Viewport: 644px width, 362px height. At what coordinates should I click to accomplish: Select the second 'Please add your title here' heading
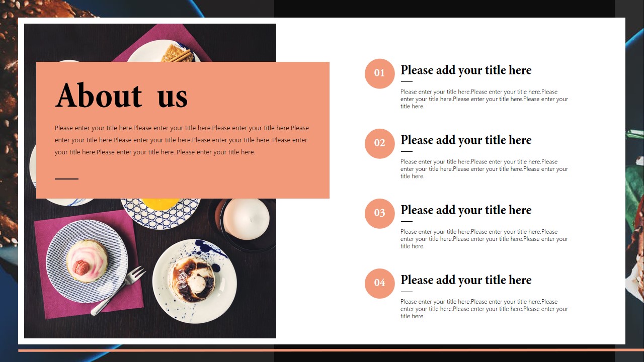tap(466, 140)
